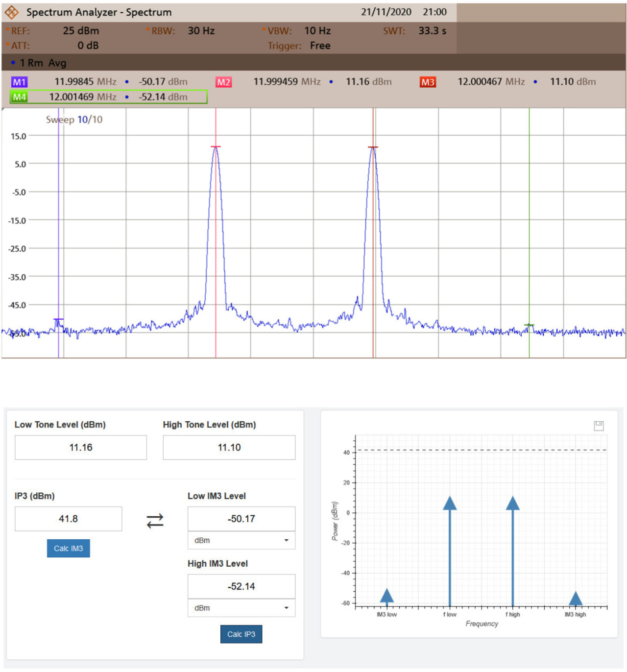Click the swap arrows between IP3 and IM3
Viewport: 627px width, 672px height.
(x=155, y=520)
